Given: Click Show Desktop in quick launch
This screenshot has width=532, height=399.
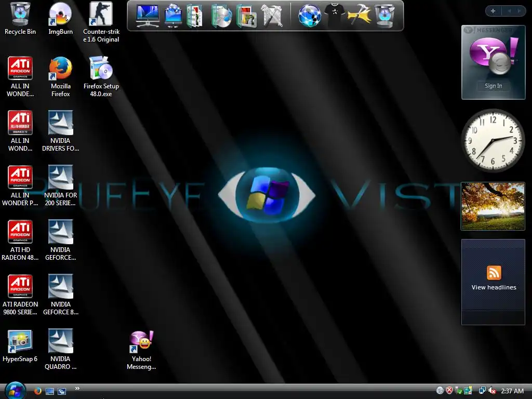Looking at the screenshot, I should click(49, 391).
